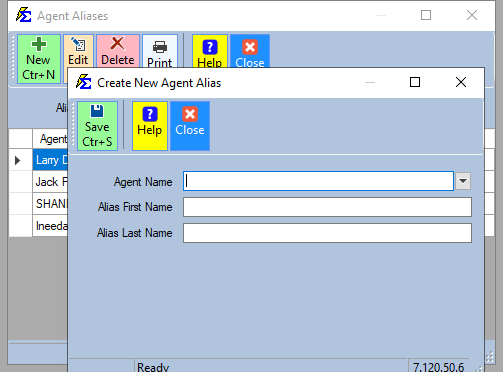Screen dimensions: 503x372
Task: Delete selected alias in Agent Aliases window
Action: [x=118, y=51]
